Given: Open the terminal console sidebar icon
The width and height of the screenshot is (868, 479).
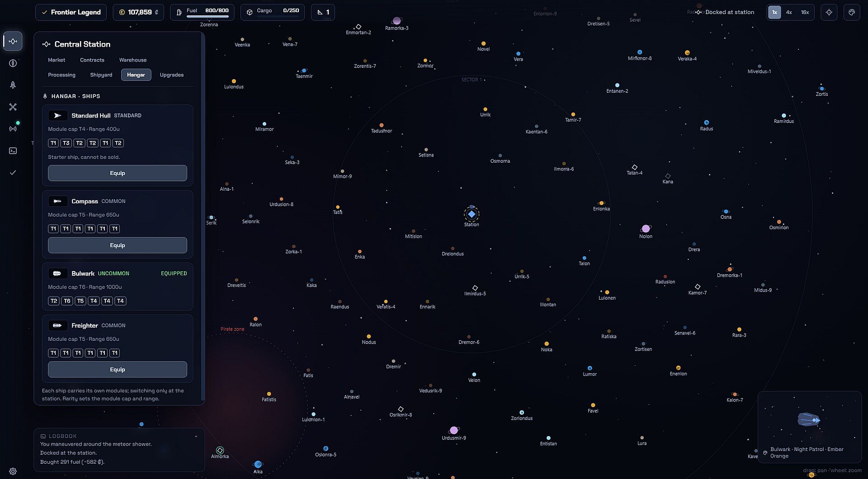Looking at the screenshot, I should coord(13,151).
